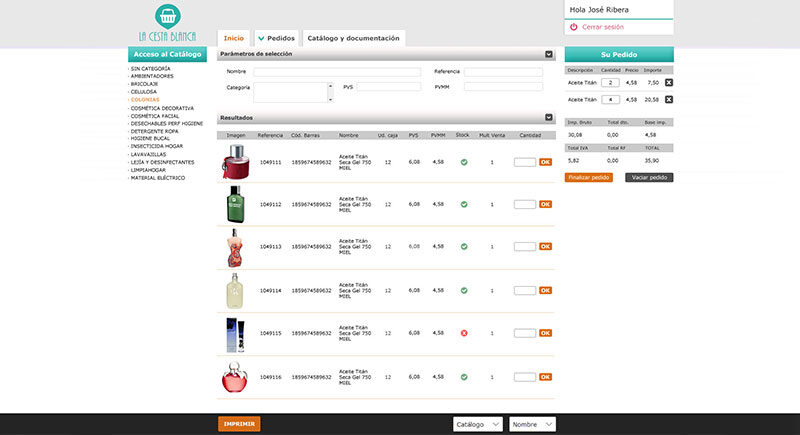Viewport: 800px width, 435px height.
Task: Select the LIMPIAHOGAR category
Action: (148, 170)
